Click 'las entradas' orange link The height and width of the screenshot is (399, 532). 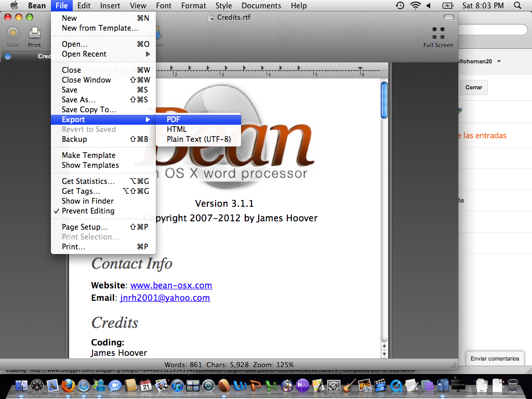coord(485,136)
